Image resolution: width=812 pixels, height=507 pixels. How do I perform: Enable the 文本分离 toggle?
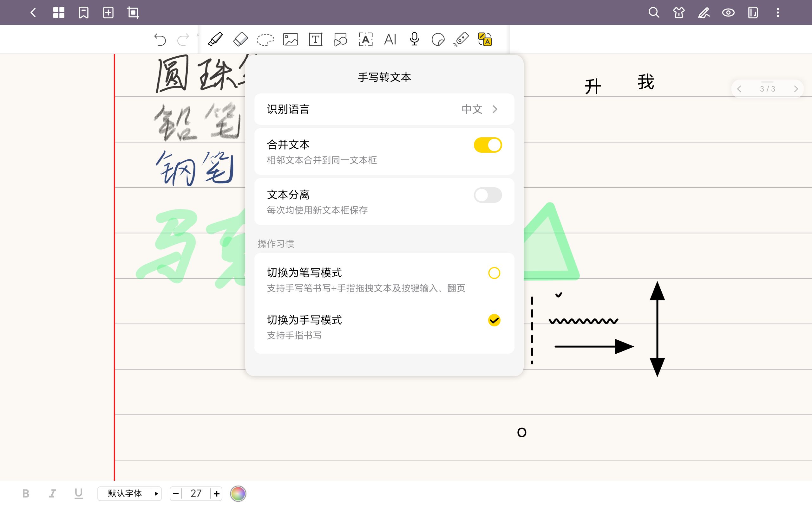pyautogui.click(x=488, y=195)
